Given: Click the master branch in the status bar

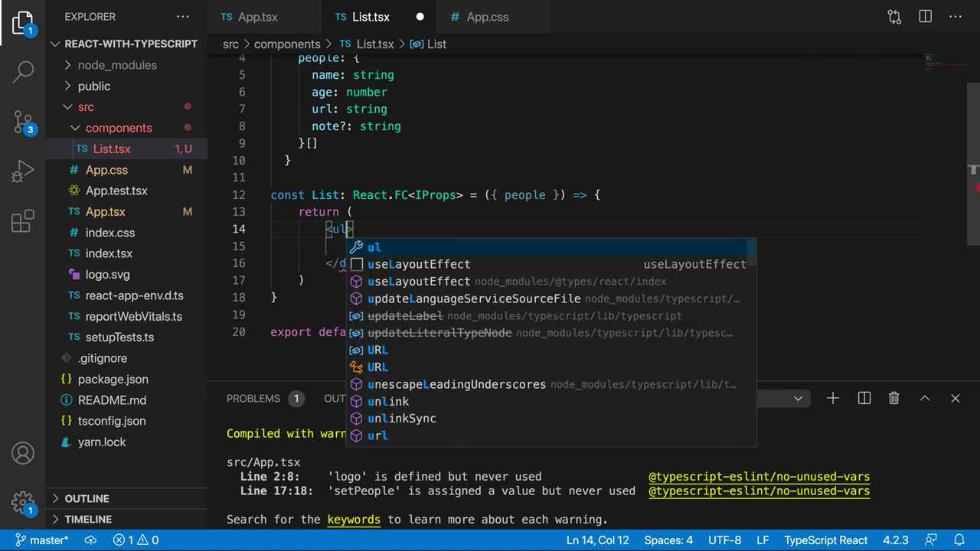Looking at the screenshot, I should click(43, 540).
